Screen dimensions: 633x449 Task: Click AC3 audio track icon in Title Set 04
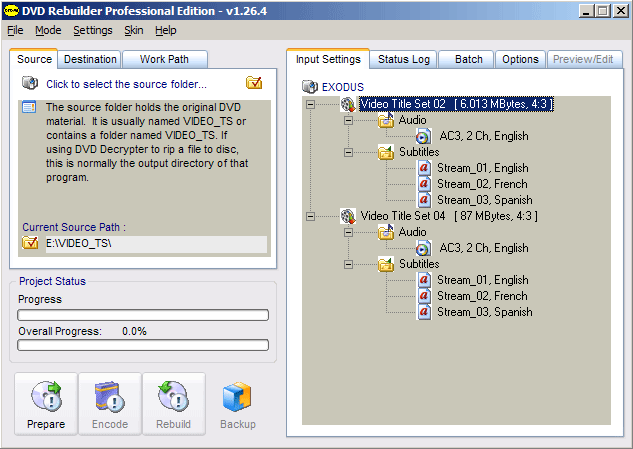pos(423,248)
